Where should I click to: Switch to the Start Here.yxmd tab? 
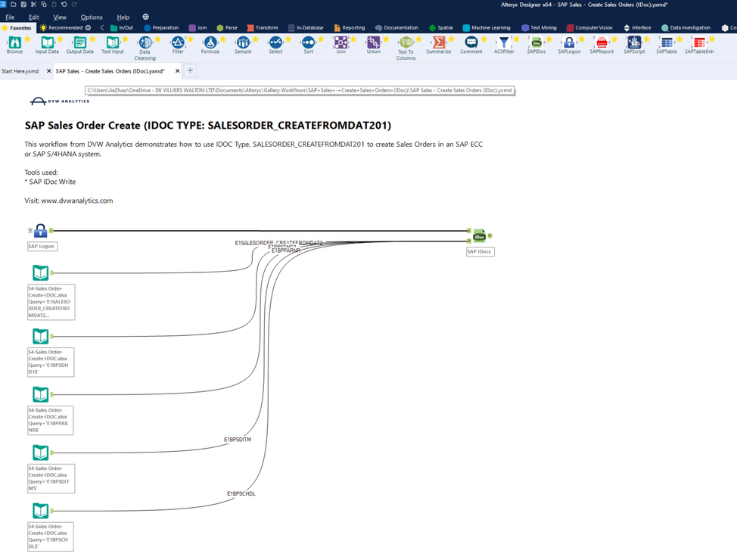20,71
